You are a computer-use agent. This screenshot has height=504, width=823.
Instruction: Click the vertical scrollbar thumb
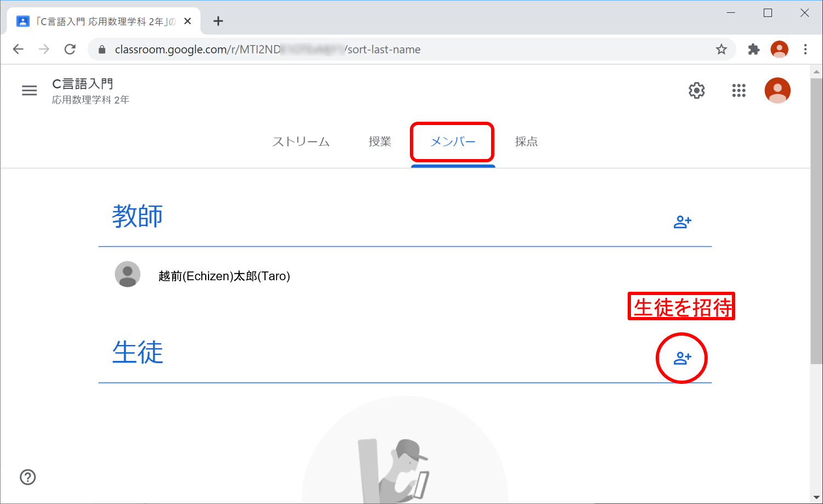pyautogui.click(x=816, y=221)
